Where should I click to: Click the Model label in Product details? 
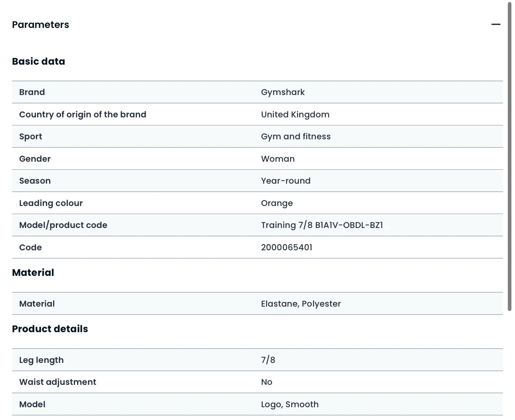click(32, 404)
